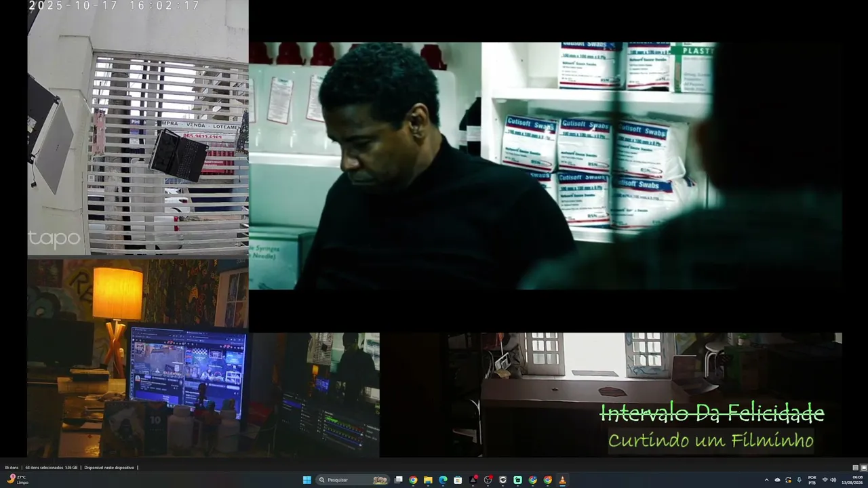The width and height of the screenshot is (868, 488).
Task: Open the clock and date calendar flyout
Action: pos(853,480)
